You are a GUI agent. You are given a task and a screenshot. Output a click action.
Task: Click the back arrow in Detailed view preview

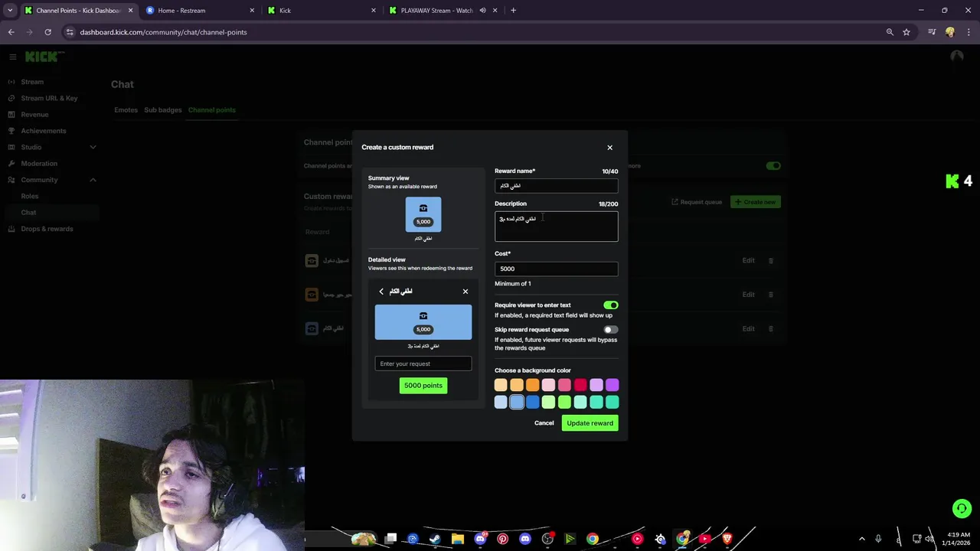(x=381, y=292)
